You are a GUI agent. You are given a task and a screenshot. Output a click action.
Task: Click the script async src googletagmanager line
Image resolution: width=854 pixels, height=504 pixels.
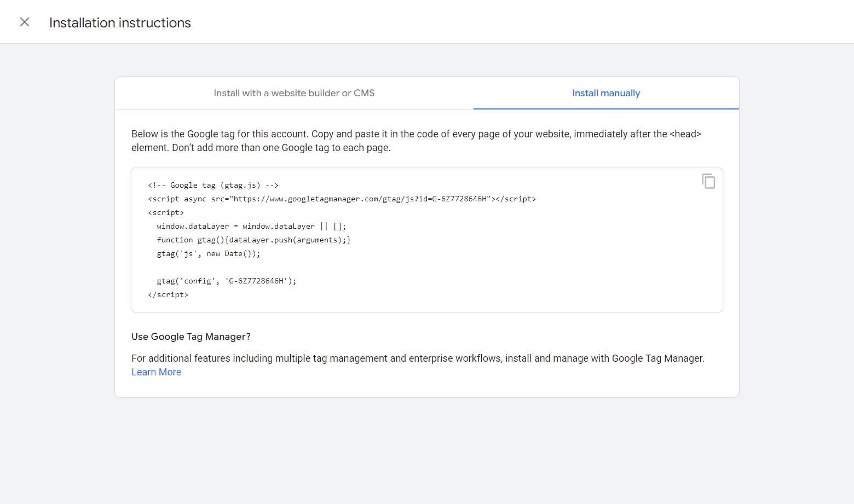pyautogui.click(x=342, y=199)
